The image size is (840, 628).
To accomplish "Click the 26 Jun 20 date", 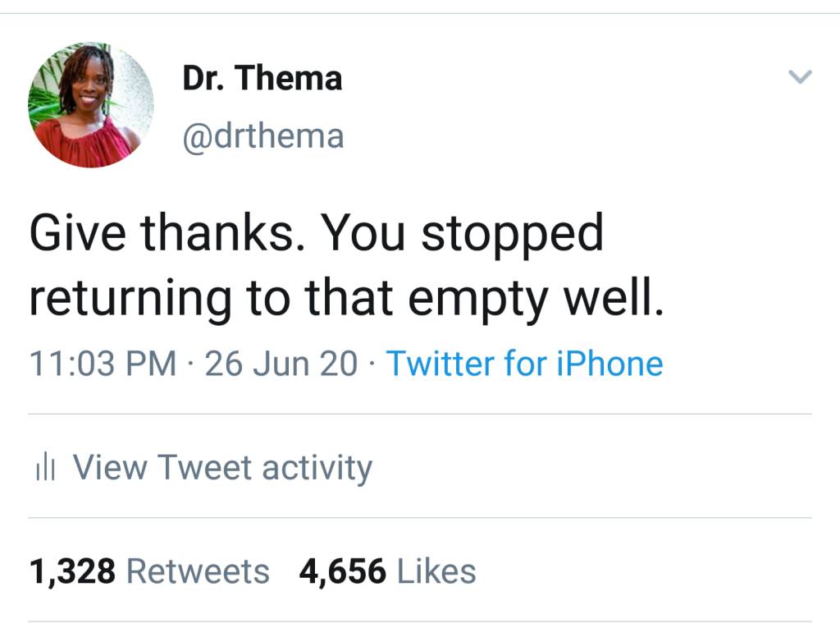I will (x=281, y=363).
